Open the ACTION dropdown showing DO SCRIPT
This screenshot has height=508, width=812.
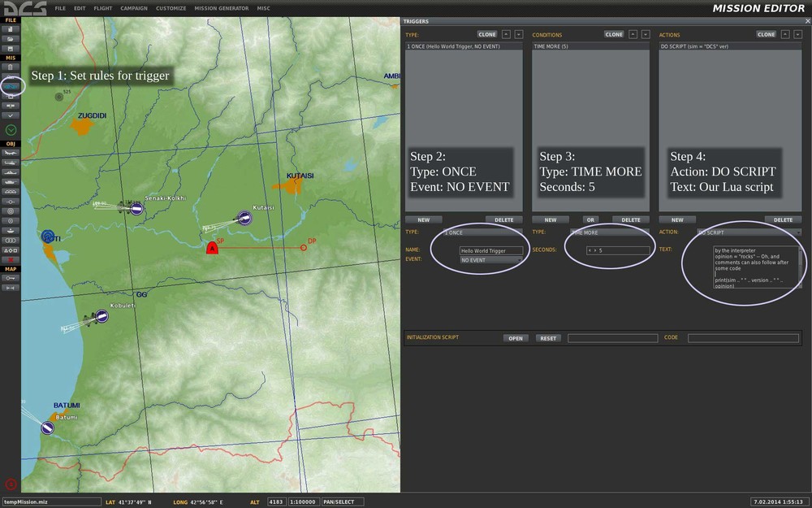pos(749,232)
